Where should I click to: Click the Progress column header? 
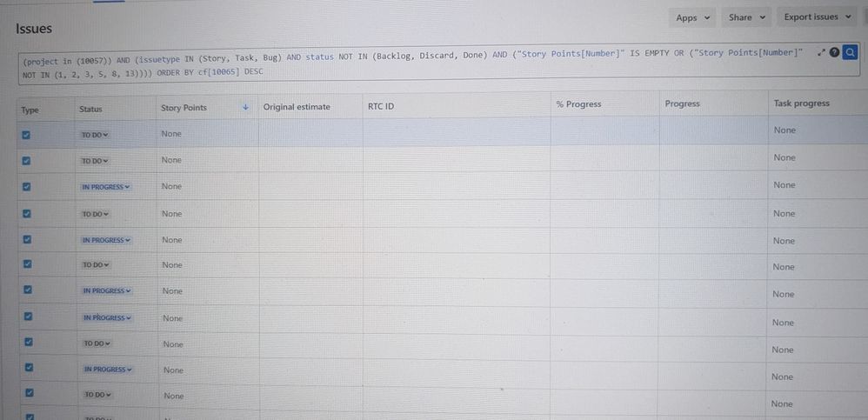682,103
